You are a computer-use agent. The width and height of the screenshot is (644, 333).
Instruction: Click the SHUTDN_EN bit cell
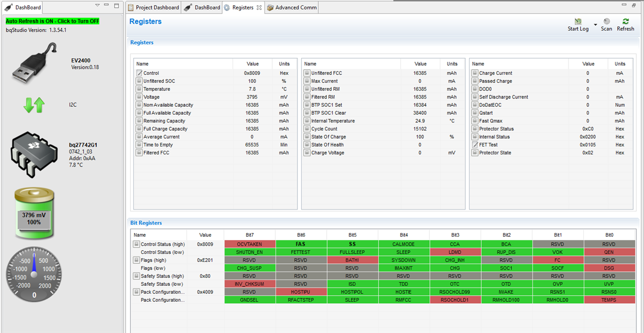tap(249, 252)
